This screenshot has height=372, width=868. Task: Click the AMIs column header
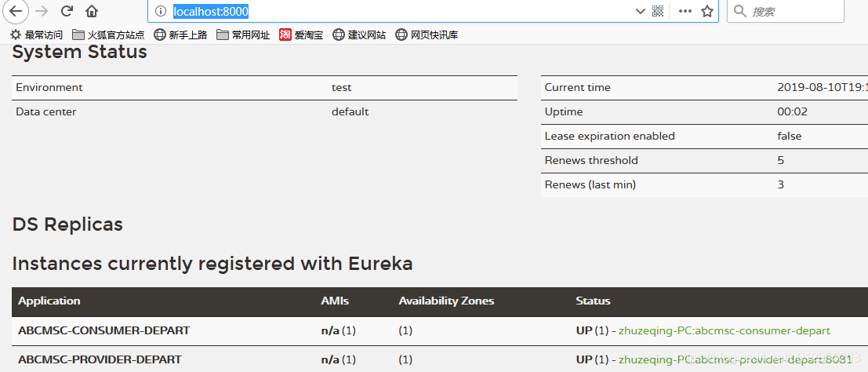coord(335,301)
